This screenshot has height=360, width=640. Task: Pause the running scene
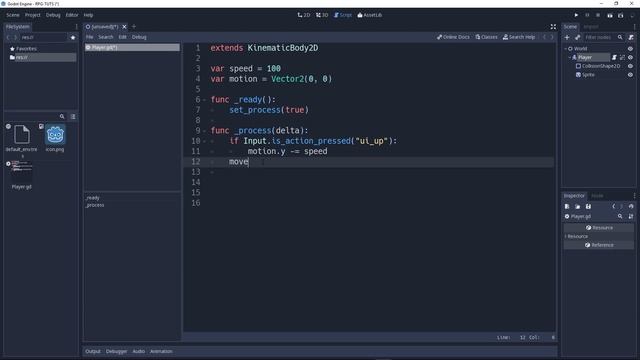tap(587, 15)
